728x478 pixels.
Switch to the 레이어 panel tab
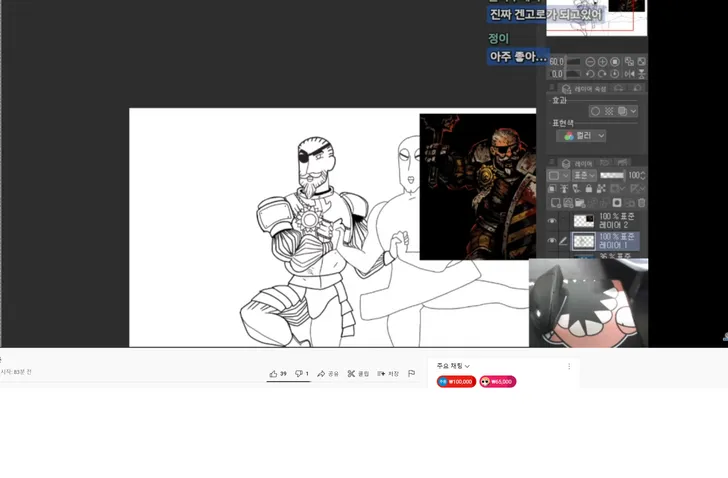578,163
